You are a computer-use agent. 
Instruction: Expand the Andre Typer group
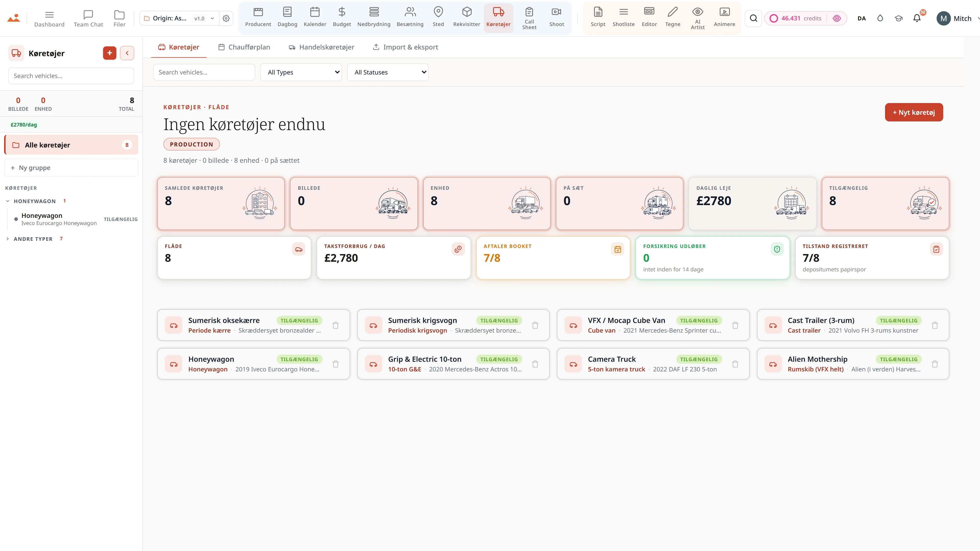coord(8,239)
